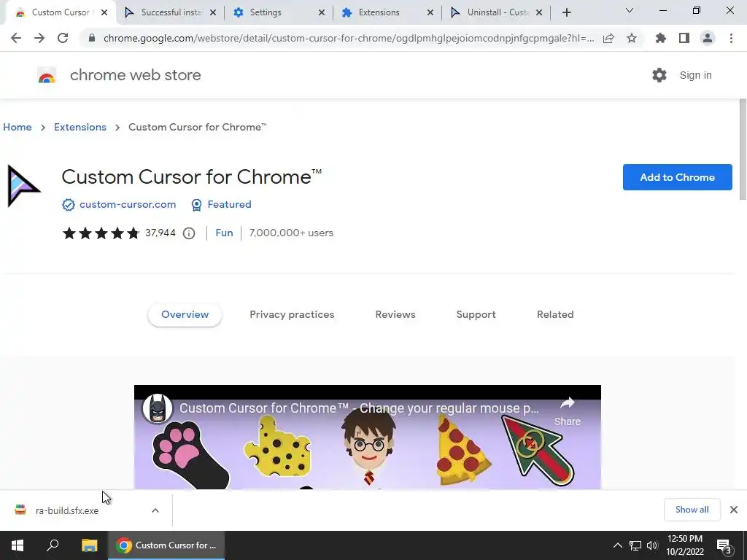
Task: Close the Successful install tab
Action: coord(213,12)
